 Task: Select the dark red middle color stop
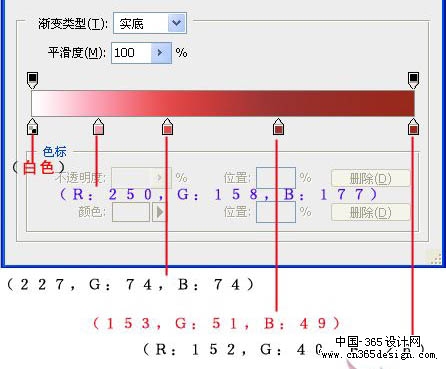pyautogui.click(x=278, y=126)
